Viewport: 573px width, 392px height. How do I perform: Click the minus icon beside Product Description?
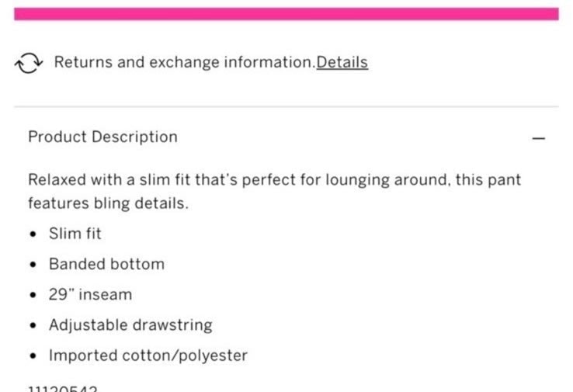(538, 138)
